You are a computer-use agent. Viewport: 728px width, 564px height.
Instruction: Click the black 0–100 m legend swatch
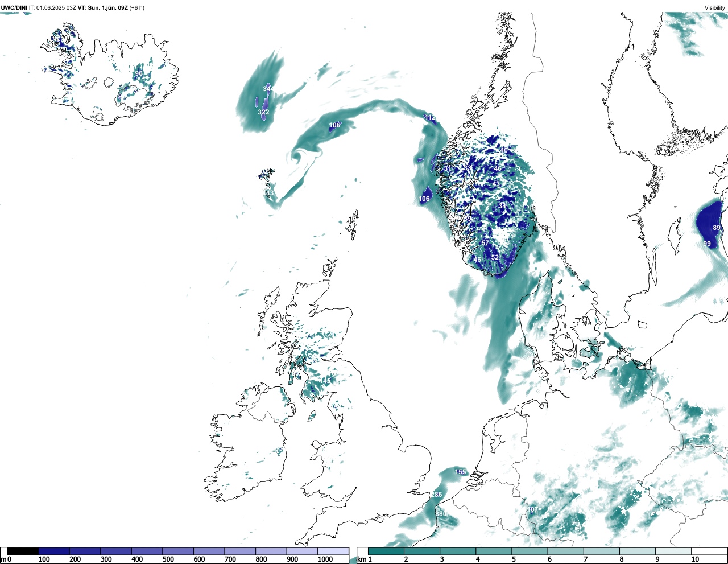pos(23,551)
